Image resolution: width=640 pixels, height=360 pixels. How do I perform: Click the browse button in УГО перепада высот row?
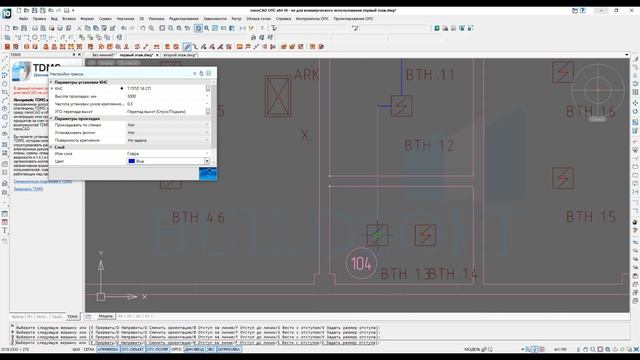pyautogui.click(x=208, y=111)
